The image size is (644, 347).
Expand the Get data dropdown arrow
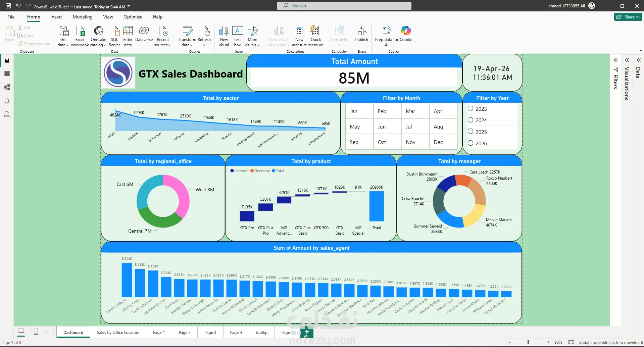(x=67, y=45)
